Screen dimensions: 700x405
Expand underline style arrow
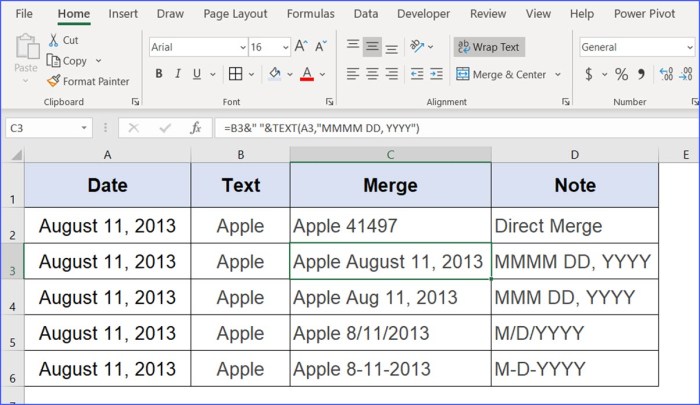click(212, 74)
